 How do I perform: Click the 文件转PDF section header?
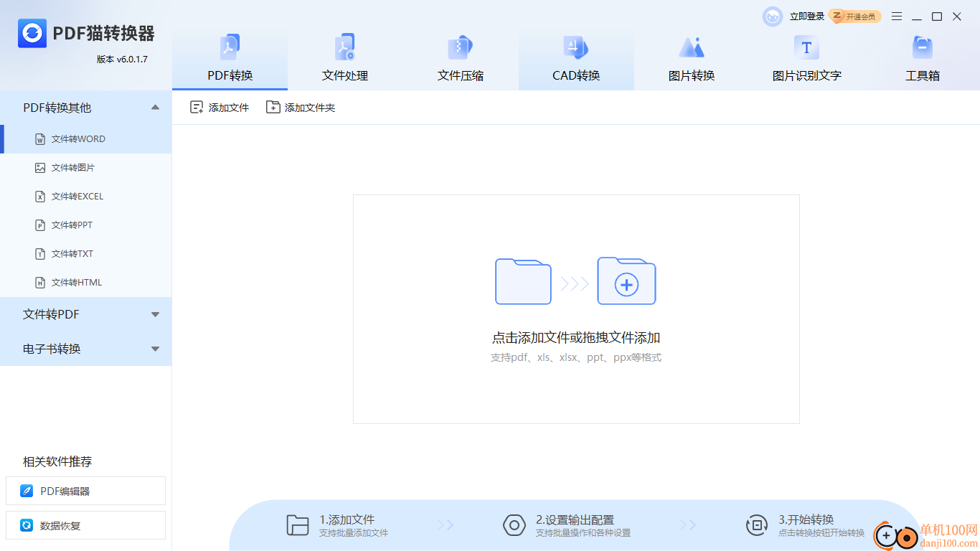click(x=86, y=314)
